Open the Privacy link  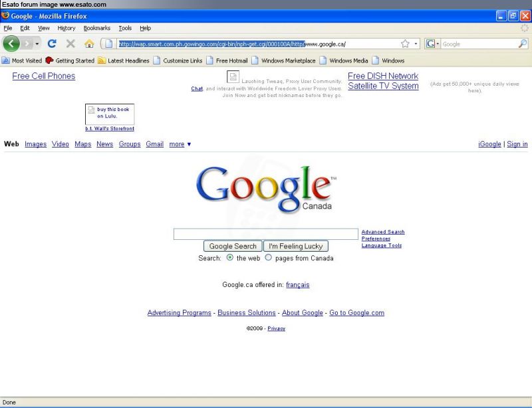pyautogui.click(x=277, y=329)
